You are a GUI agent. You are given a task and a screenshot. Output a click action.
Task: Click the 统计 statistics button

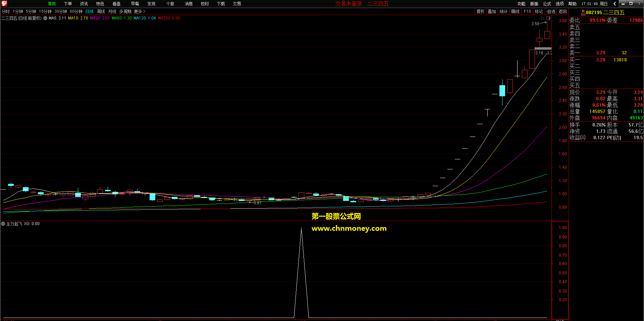[503, 11]
